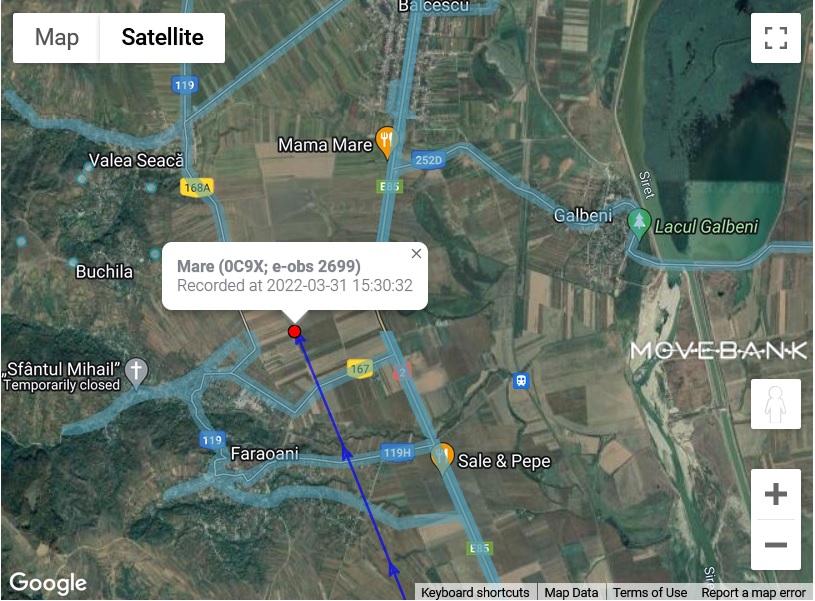Zoom in with the plus button
815x601 pixels.
775,494
